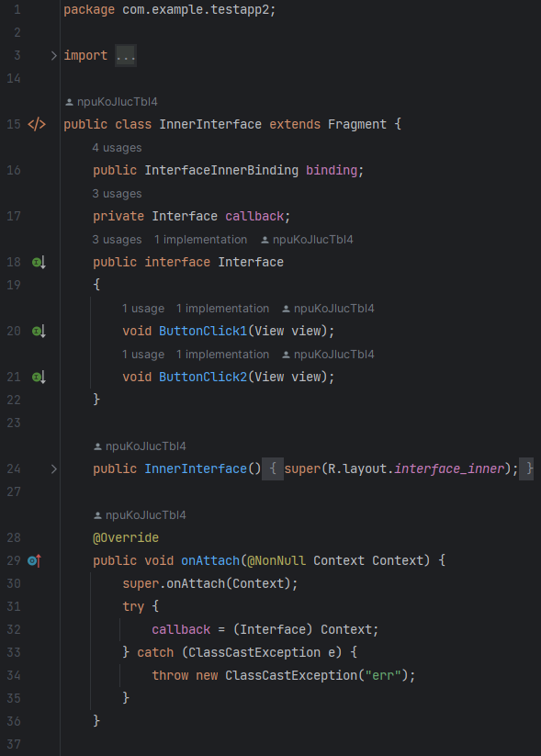Open the '3 usages' hint above callback field
Screen dimensions: 541x756
[117, 193]
